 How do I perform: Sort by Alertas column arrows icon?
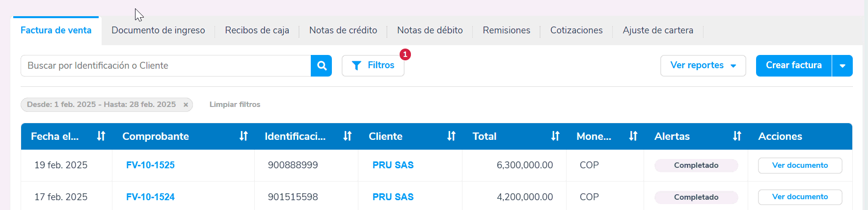tap(737, 136)
